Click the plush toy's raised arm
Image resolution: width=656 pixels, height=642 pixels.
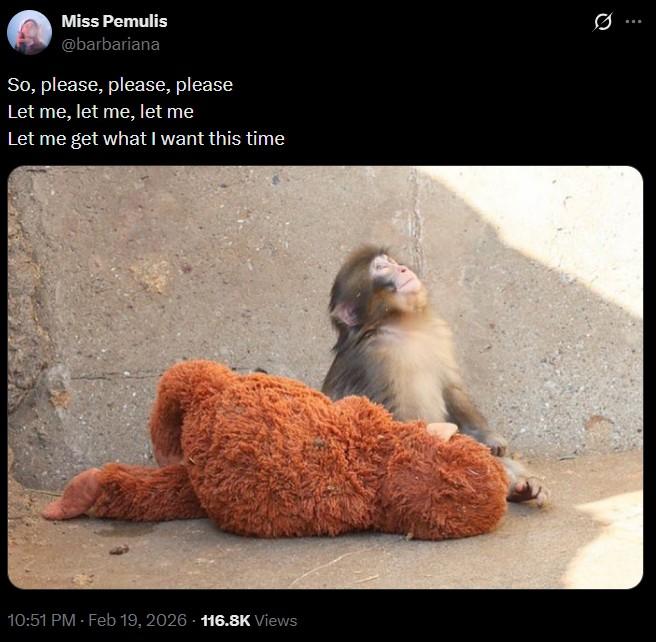180,400
